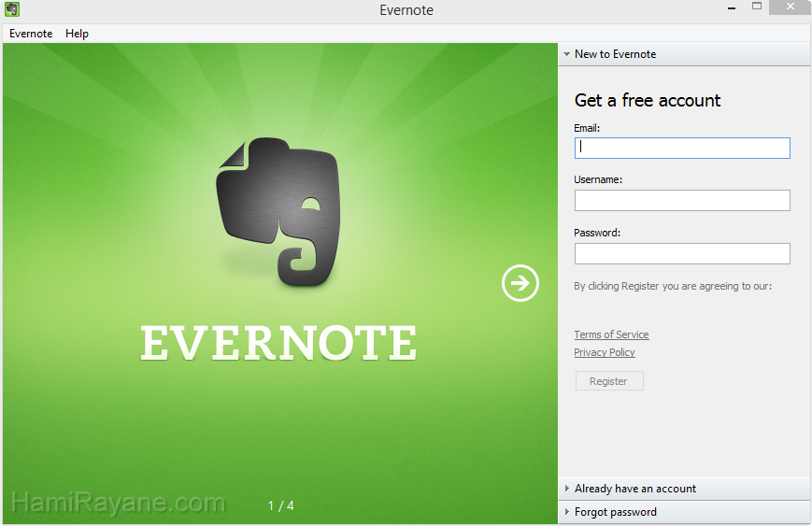Click the large EVERNOTE wordmark text

(278, 343)
